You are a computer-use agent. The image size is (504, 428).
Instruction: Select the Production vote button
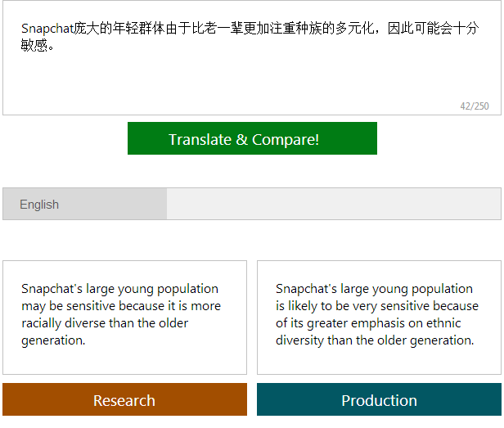click(x=379, y=399)
